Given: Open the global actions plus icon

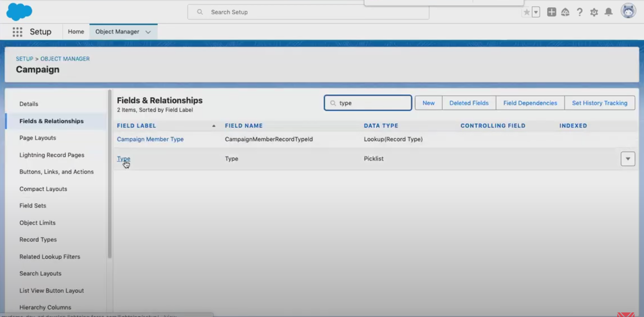Looking at the screenshot, I should pyautogui.click(x=551, y=12).
